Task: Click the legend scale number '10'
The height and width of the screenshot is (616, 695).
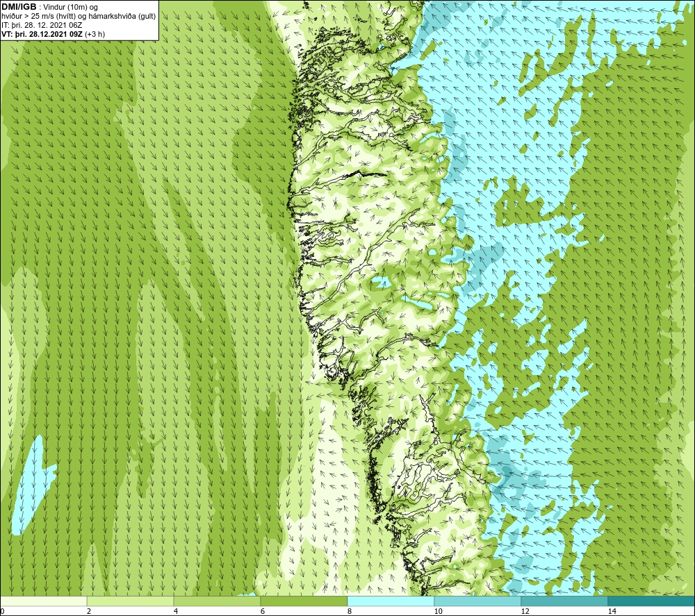Action: (x=438, y=611)
